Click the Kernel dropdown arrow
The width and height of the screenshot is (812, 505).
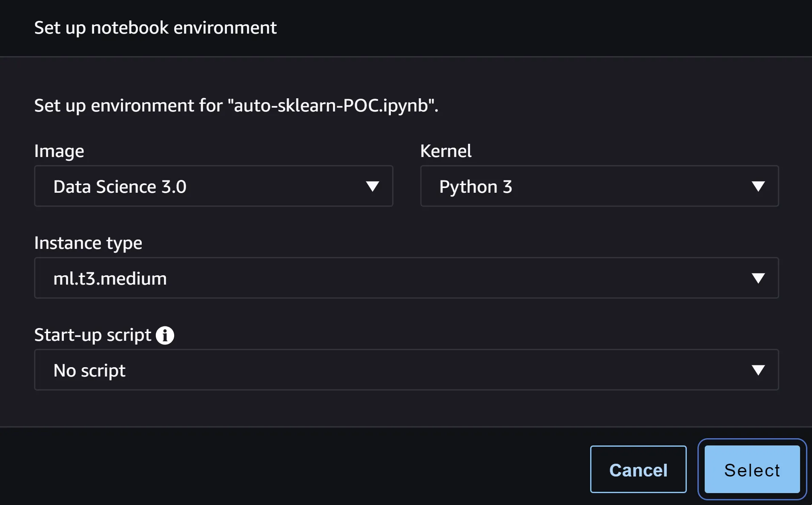point(757,186)
